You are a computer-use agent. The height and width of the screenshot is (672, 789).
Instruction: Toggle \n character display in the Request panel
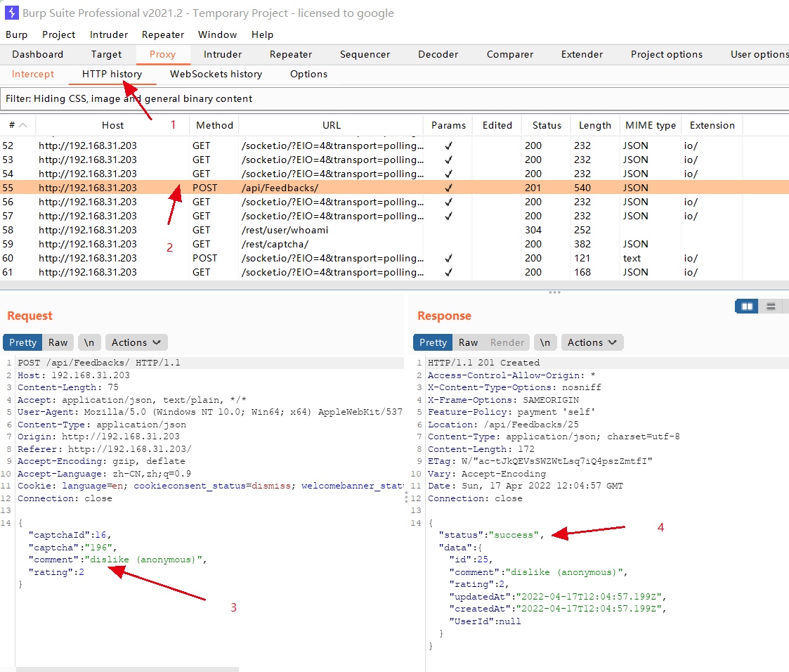pos(89,342)
